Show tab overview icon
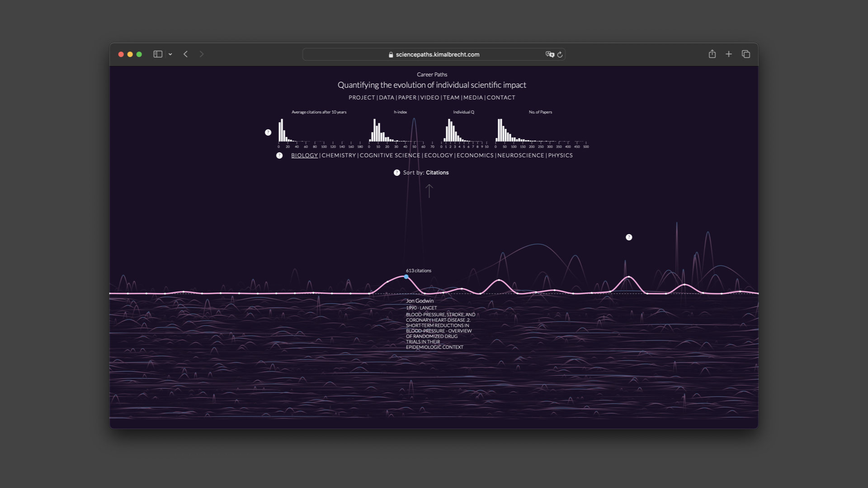This screenshot has height=488, width=868. click(746, 54)
